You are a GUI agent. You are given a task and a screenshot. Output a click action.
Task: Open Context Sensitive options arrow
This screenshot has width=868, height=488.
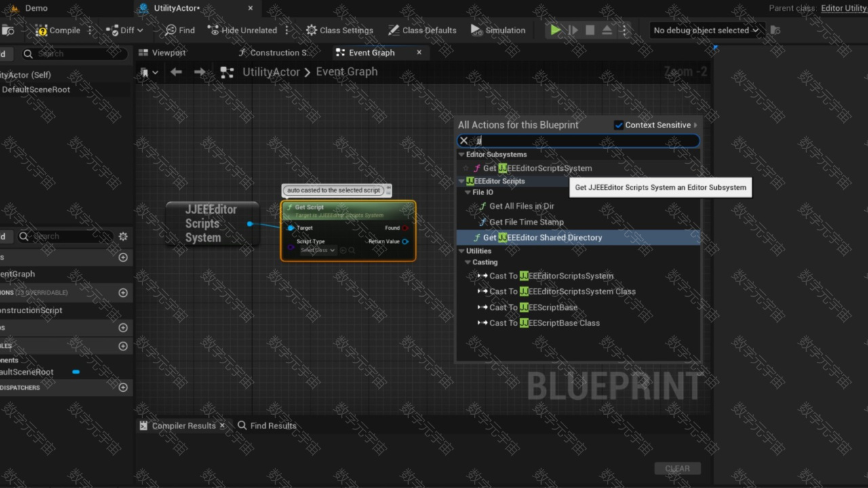coord(696,125)
